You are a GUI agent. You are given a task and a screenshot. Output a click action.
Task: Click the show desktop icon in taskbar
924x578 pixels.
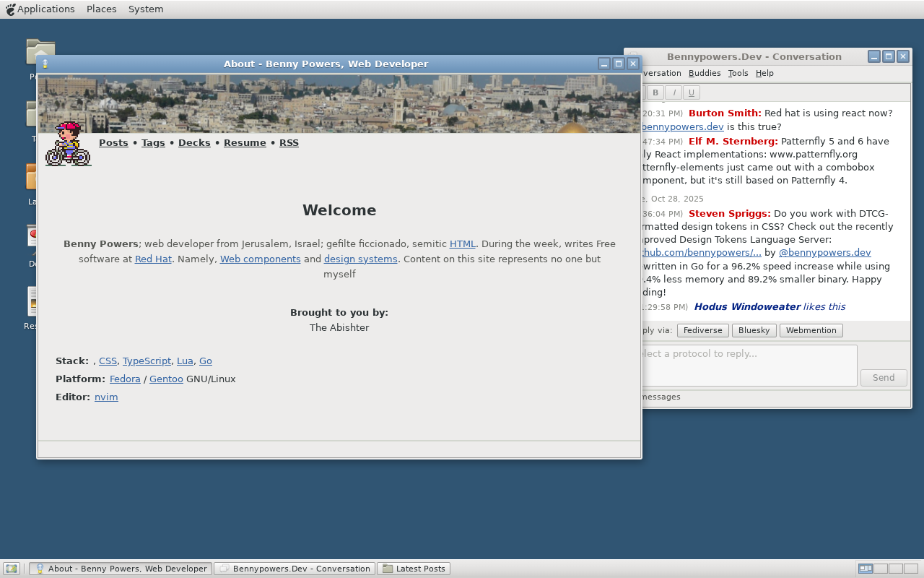[11, 569]
